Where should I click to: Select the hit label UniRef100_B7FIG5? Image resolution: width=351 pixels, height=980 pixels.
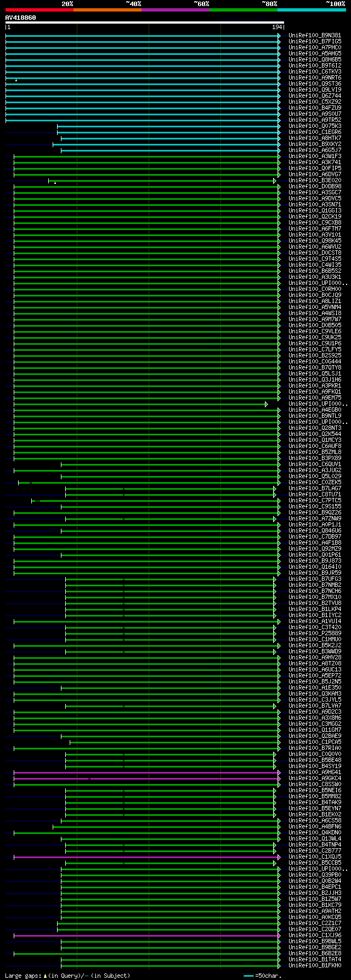(315, 41)
